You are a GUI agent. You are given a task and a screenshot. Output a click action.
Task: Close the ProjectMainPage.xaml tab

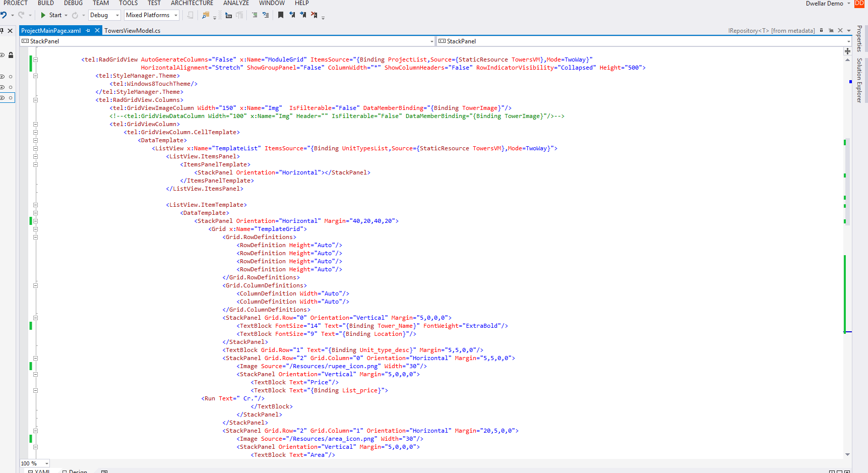[x=97, y=31]
